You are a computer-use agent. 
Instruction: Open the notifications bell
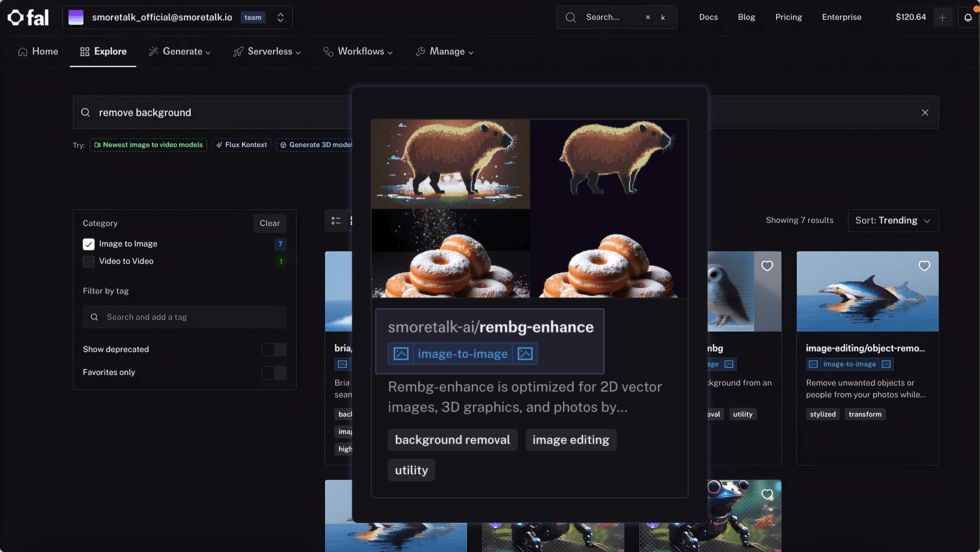(968, 17)
